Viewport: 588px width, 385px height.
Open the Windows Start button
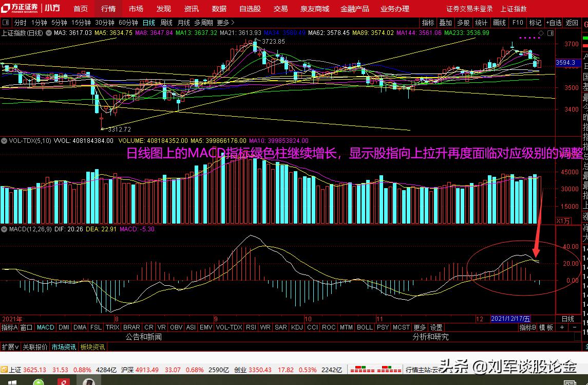coord(12,382)
